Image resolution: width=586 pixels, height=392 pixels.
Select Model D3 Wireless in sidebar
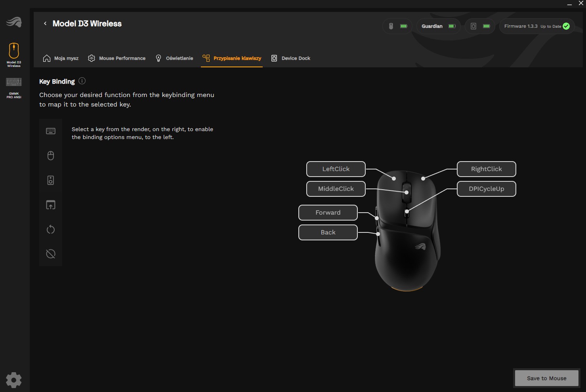point(14,55)
